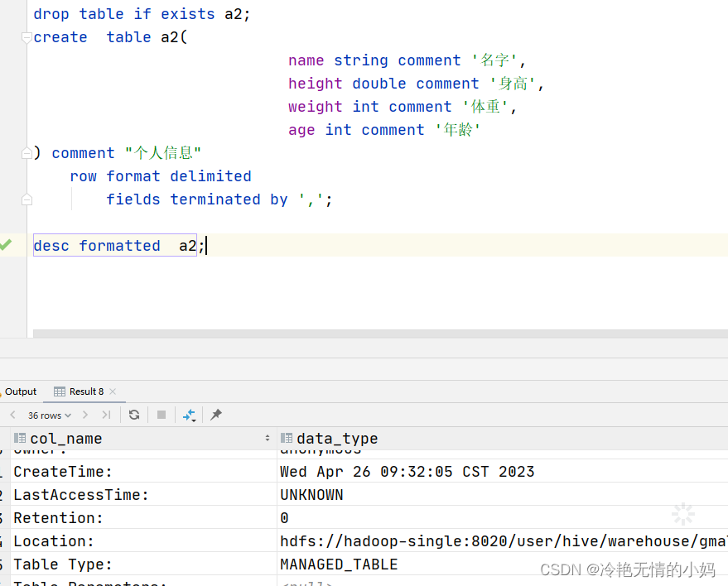The width and height of the screenshot is (728, 586).
Task: Select the CreateTime: cell
Action: point(143,472)
